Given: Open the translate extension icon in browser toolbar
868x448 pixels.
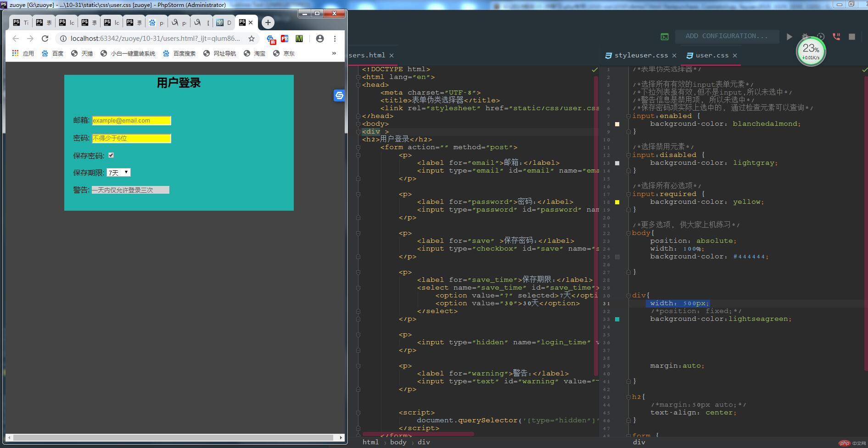Looking at the screenshot, I should pos(271,39).
